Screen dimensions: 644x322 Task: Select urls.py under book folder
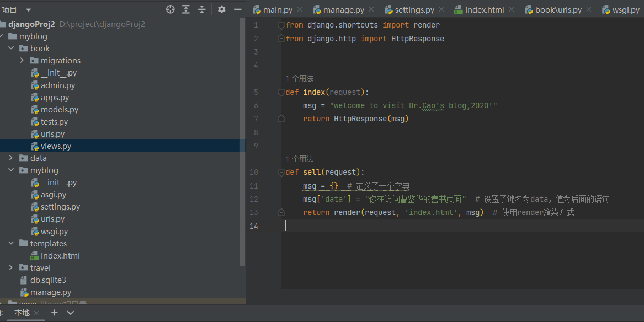tap(52, 134)
